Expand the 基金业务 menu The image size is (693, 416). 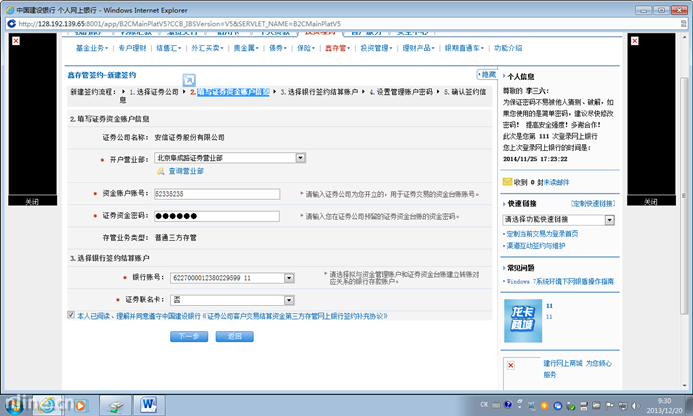click(x=92, y=48)
